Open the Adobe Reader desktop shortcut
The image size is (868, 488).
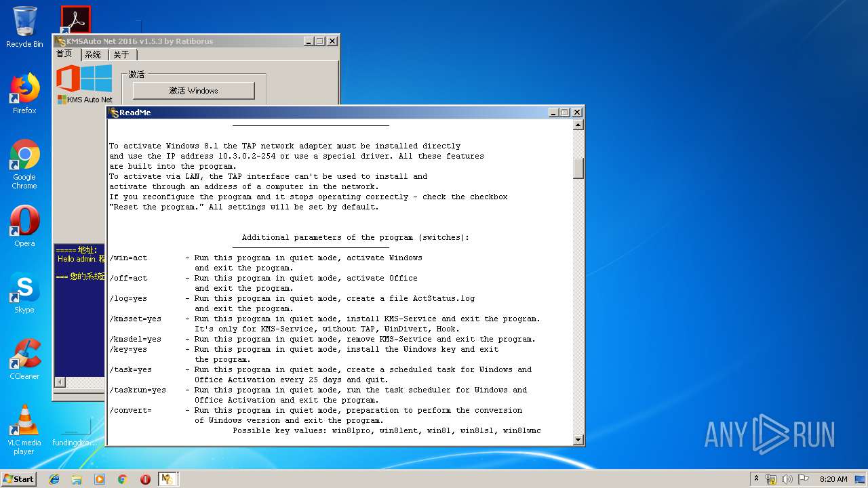pyautogui.click(x=75, y=20)
